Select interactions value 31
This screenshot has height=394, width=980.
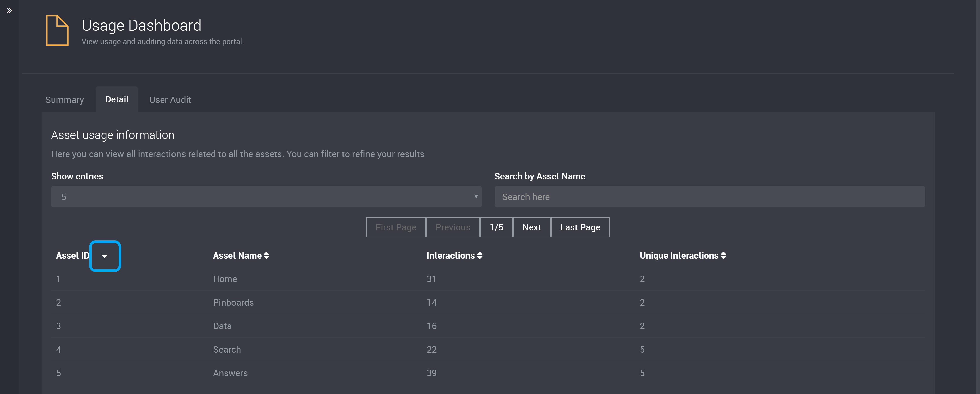point(431,279)
